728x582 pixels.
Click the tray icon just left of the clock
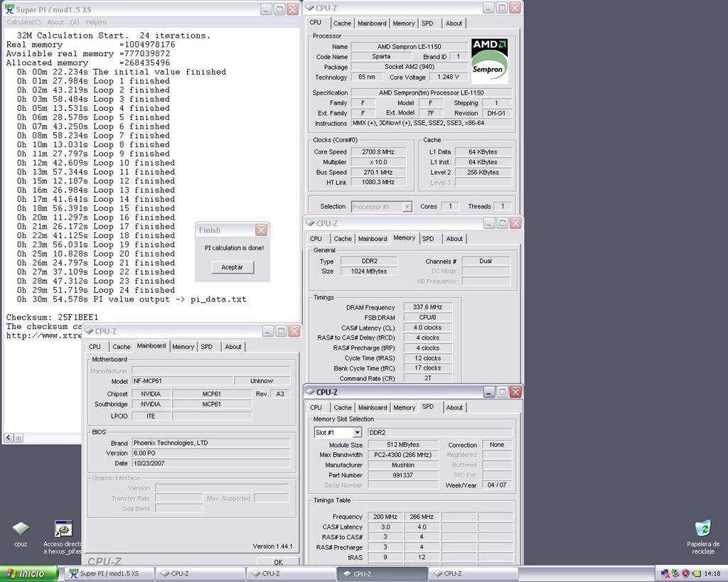pos(696,573)
